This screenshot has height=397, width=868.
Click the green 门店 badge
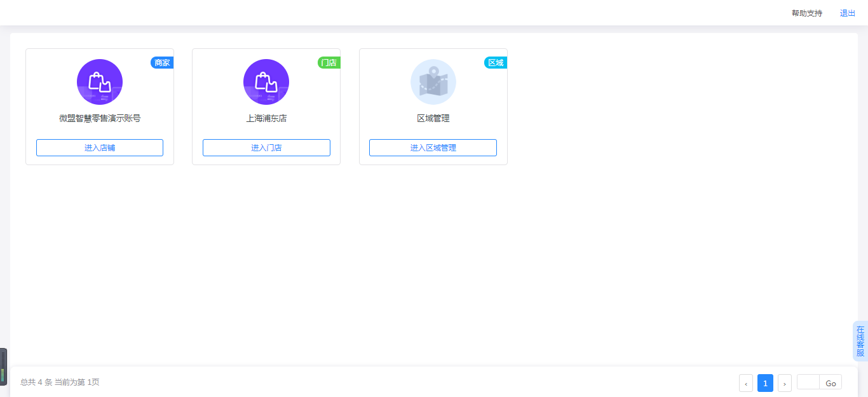pyautogui.click(x=329, y=63)
